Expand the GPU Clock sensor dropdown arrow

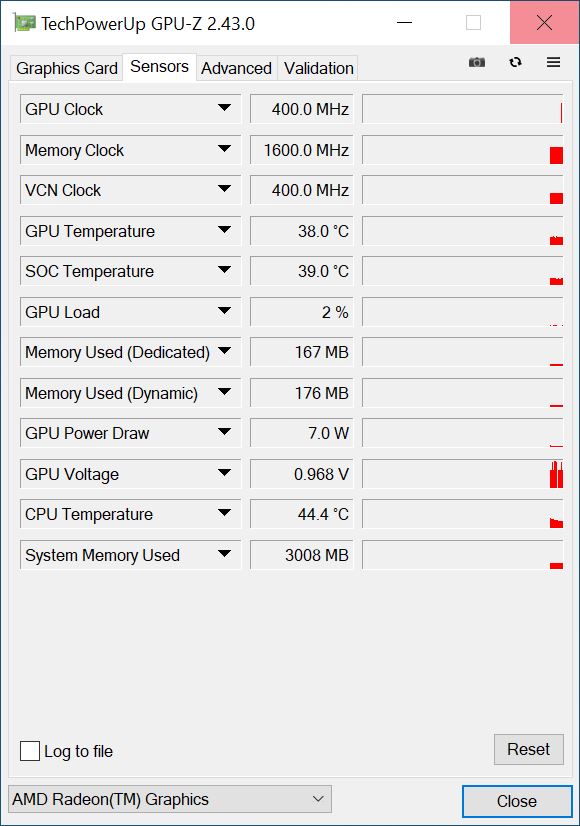[224, 108]
